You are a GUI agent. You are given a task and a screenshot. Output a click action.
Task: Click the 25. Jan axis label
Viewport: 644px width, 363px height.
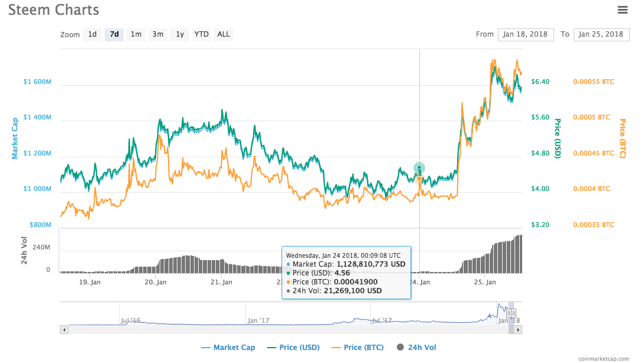click(485, 282)
